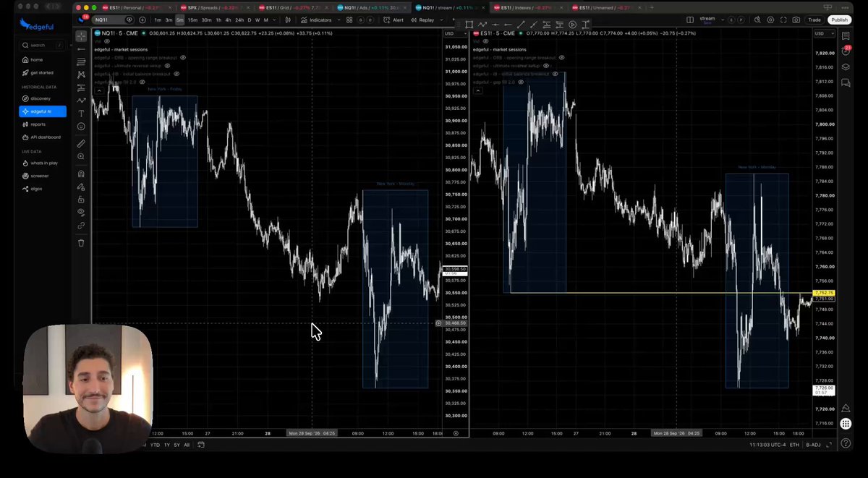Open the edgeful AI sidebar item
This screenshot has width=868, height=478.
(43, 111)
